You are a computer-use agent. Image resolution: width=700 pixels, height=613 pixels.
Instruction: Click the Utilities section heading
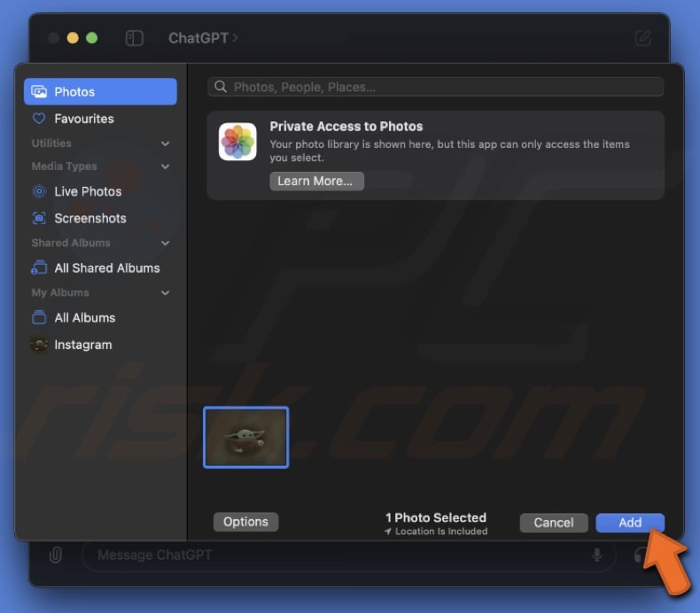(x=51, y=144)
